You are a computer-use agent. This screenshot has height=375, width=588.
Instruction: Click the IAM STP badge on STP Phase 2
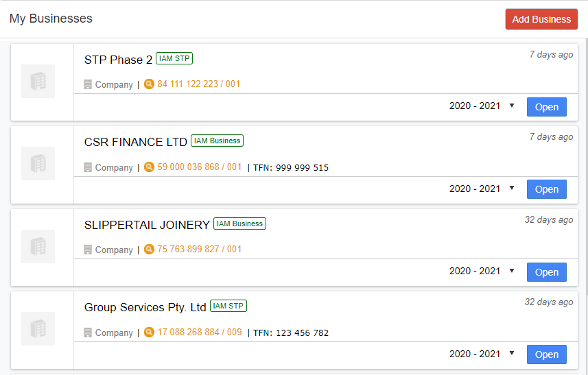click(x=174, y=58)
